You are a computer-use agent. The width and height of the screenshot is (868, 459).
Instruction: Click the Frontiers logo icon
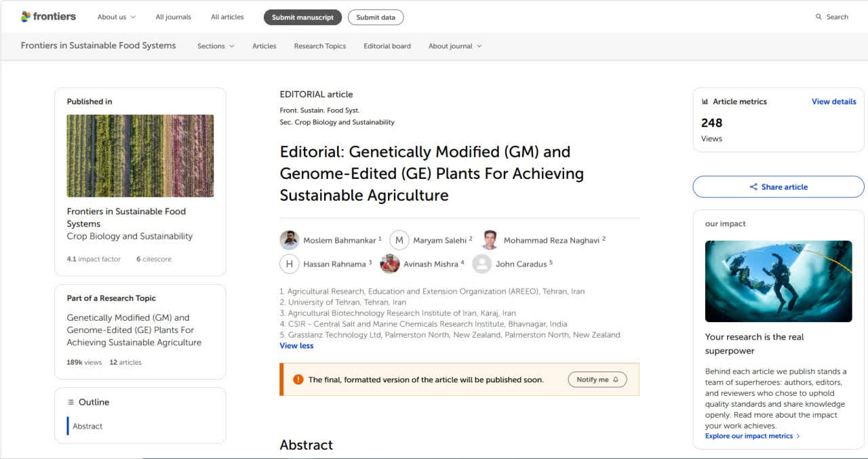(x=26, y=16)
